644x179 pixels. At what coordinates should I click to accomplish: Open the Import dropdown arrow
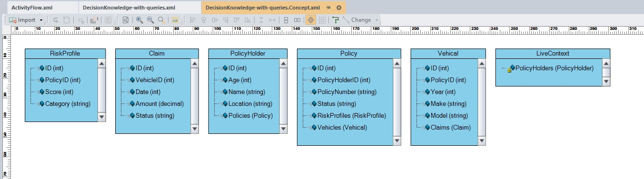pos(41,20)
